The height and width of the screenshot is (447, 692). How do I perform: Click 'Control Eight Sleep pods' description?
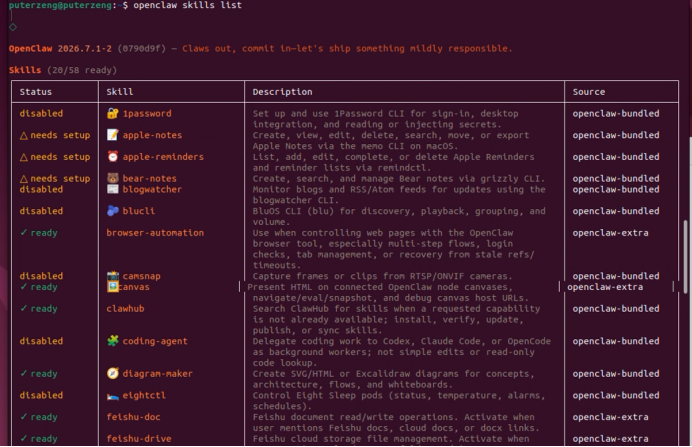click(x=399, y=401)
